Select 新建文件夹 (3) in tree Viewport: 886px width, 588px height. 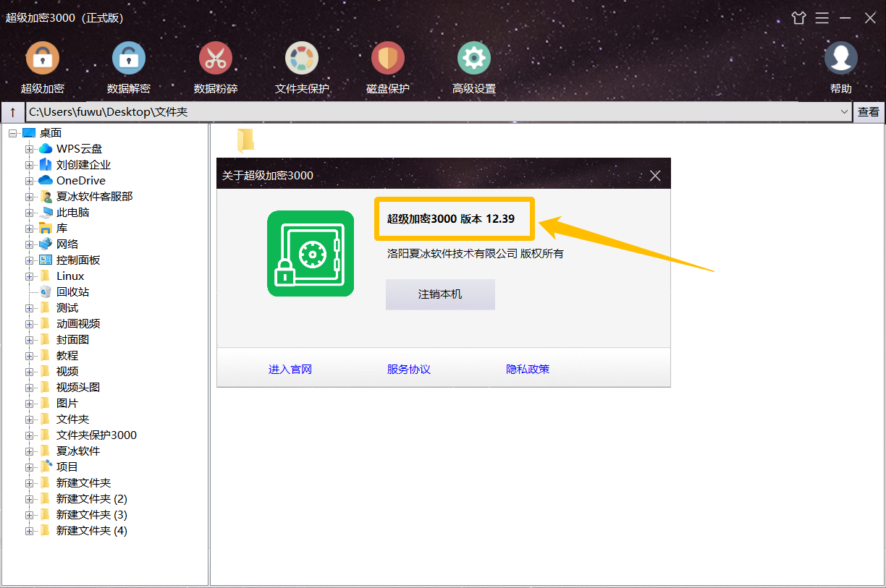(92, 514)
